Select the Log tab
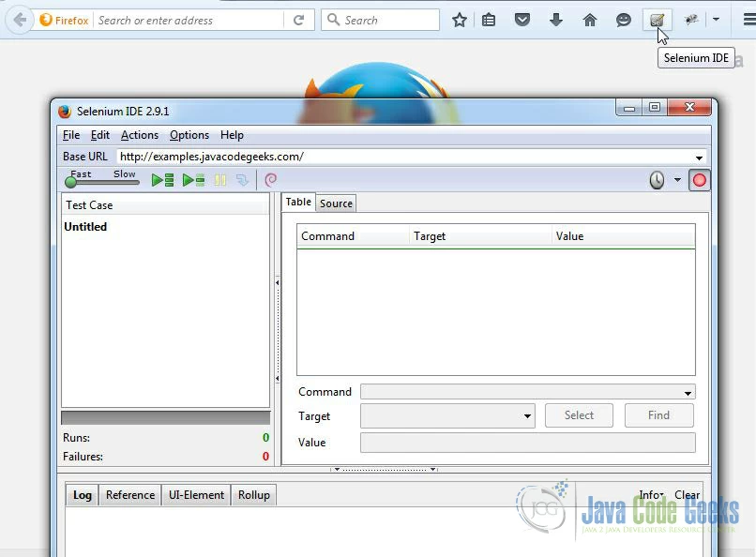 pyautogui.click(x=82, y=495)
